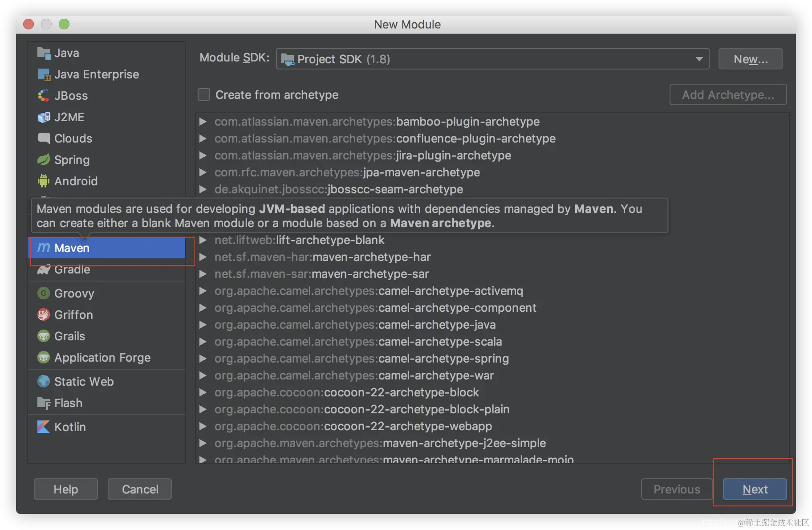Select the Gradle elephant icon
The height and width of the screenshot is (530, 812).
tap(44, 269)
